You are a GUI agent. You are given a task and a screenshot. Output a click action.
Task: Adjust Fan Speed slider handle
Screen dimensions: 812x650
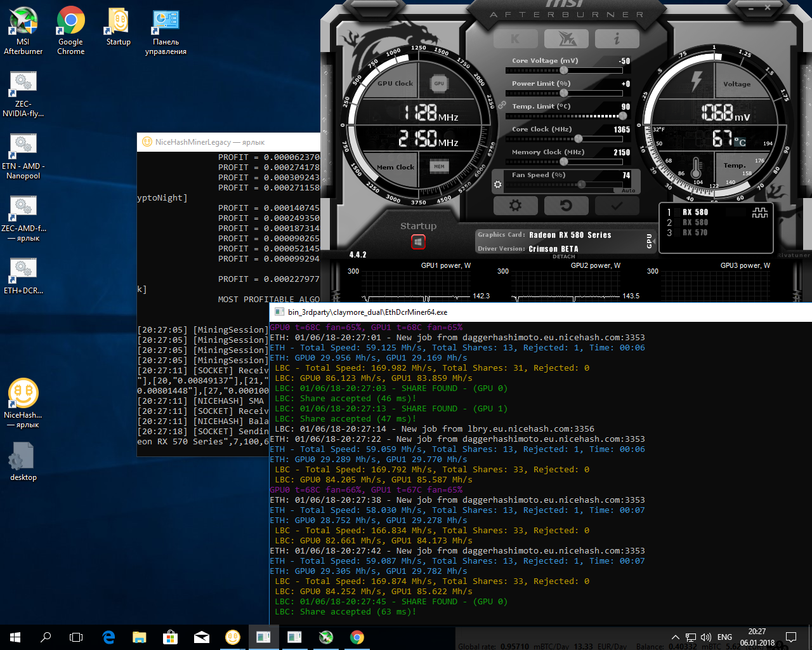[x=582, y=184]
